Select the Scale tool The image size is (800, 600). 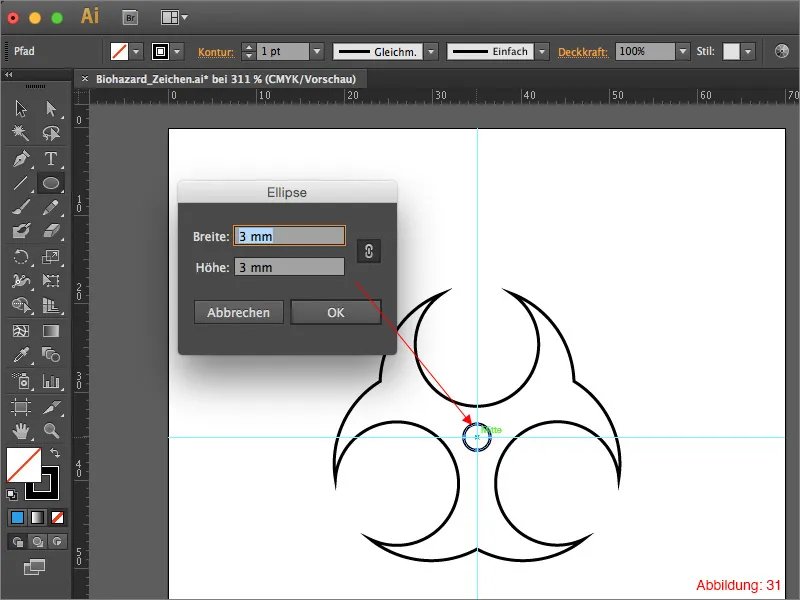[51, 257]
